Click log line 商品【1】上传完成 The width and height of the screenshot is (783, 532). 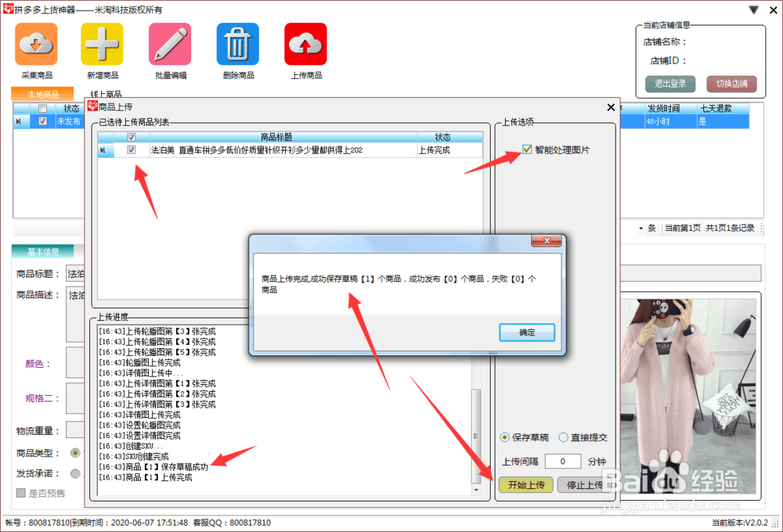click(146, 477)
